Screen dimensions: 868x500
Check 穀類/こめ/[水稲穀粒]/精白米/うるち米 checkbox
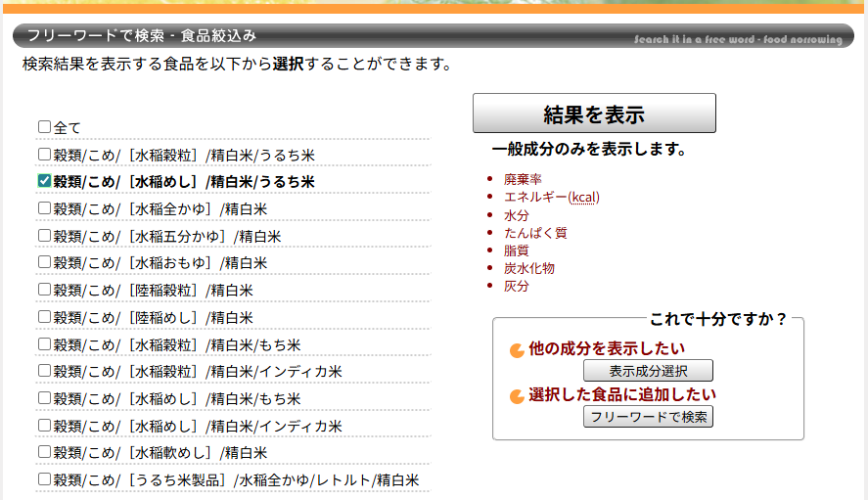click(44, 154)
